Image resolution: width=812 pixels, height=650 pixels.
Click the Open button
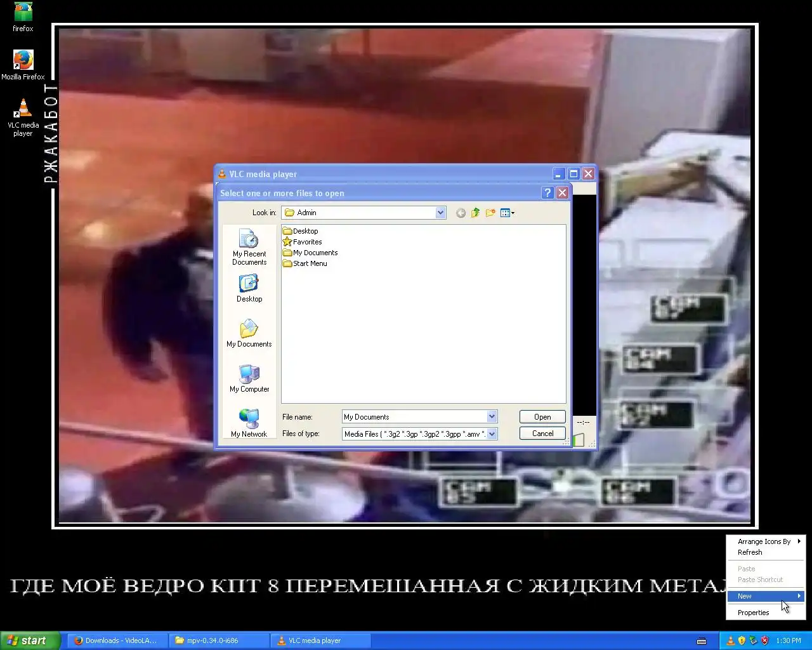[x=542, y=417]
